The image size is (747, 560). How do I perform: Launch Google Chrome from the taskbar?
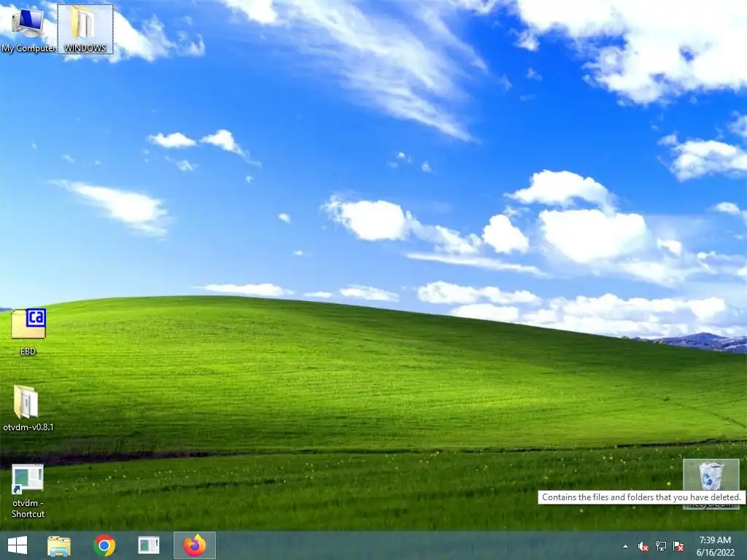coord(104,545)
